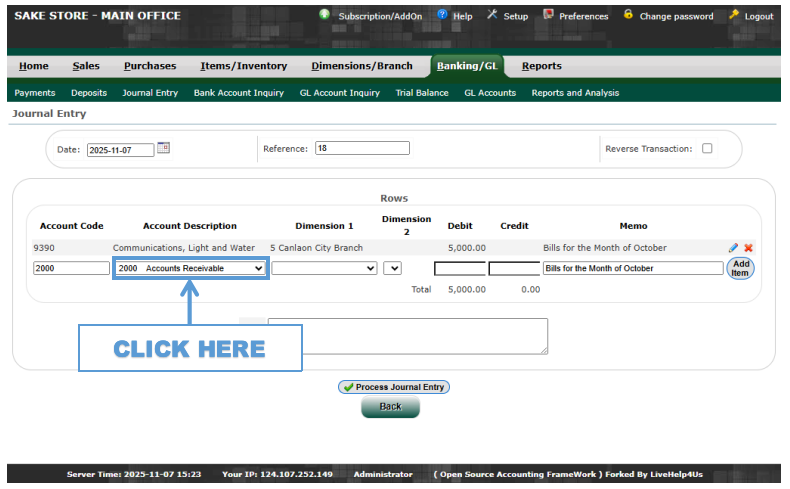Enable the Reverse Transaction checkbox
The width and height of the screenshot is (790, 489).
click(707, 149)
